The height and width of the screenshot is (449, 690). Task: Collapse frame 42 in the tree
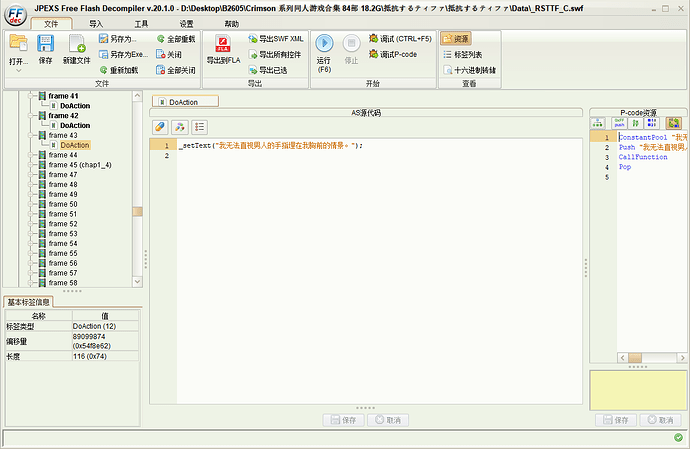[31, 115]
